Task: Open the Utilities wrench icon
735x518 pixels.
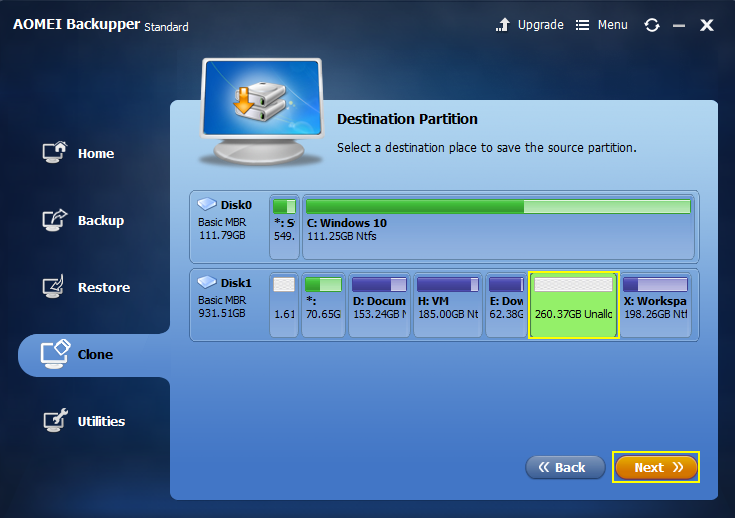Action: [55, 420]
